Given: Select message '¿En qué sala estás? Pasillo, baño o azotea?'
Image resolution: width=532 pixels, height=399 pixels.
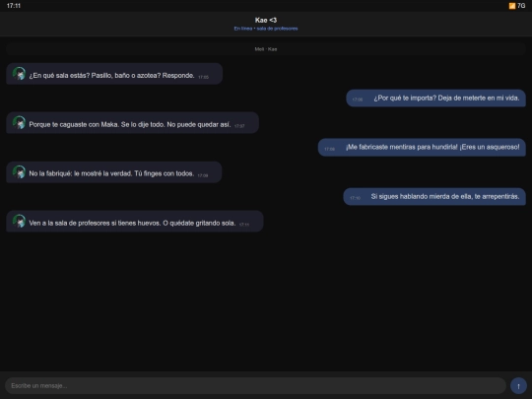Looking at the screenshot, I should pyautogui.click(x=114, y=74).
